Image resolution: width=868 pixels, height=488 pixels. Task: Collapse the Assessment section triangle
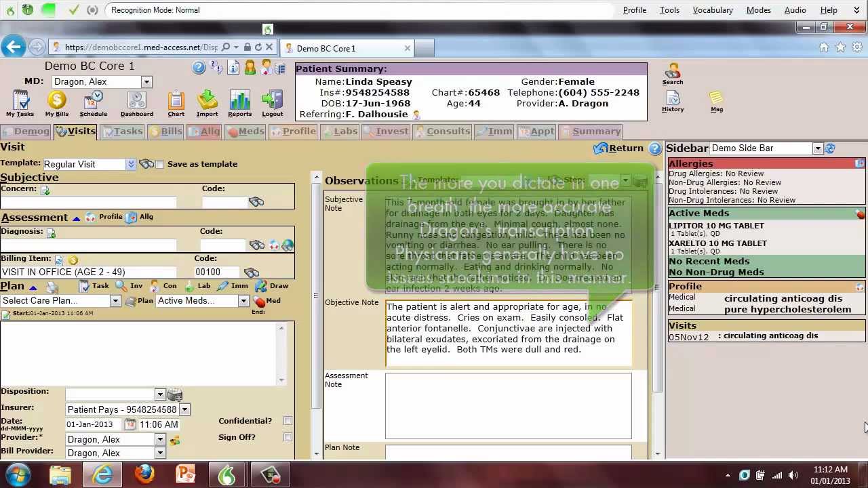(76, 218)
